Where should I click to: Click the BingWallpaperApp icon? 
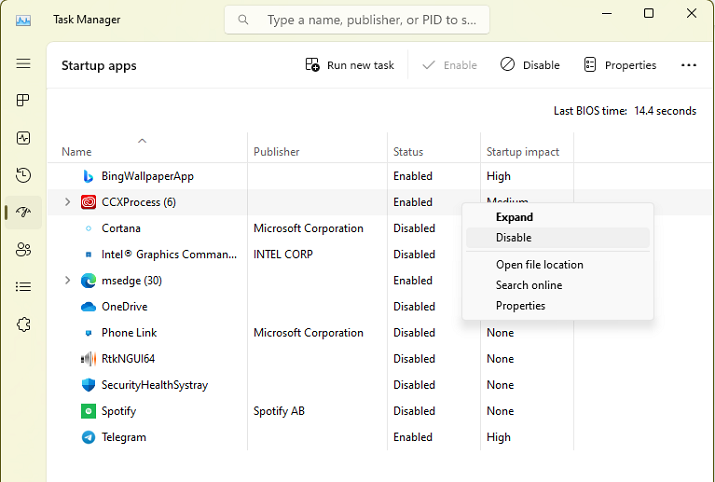point(88,176)
